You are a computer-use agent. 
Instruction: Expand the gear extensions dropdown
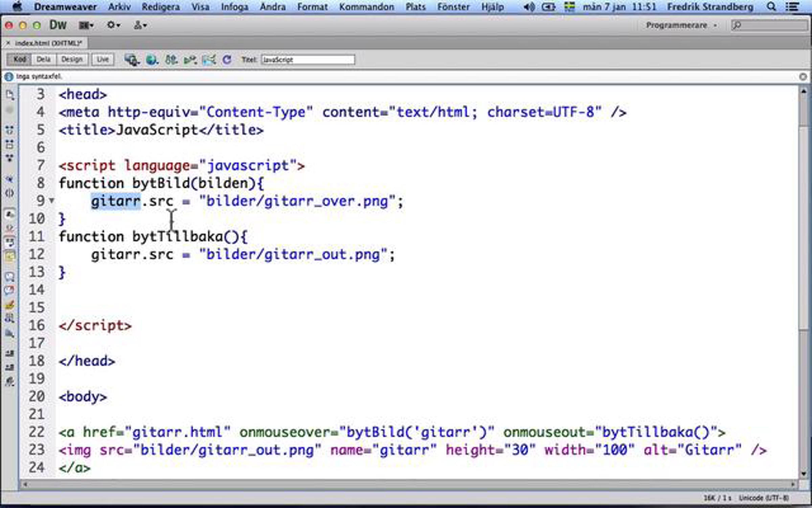(113, 25)
